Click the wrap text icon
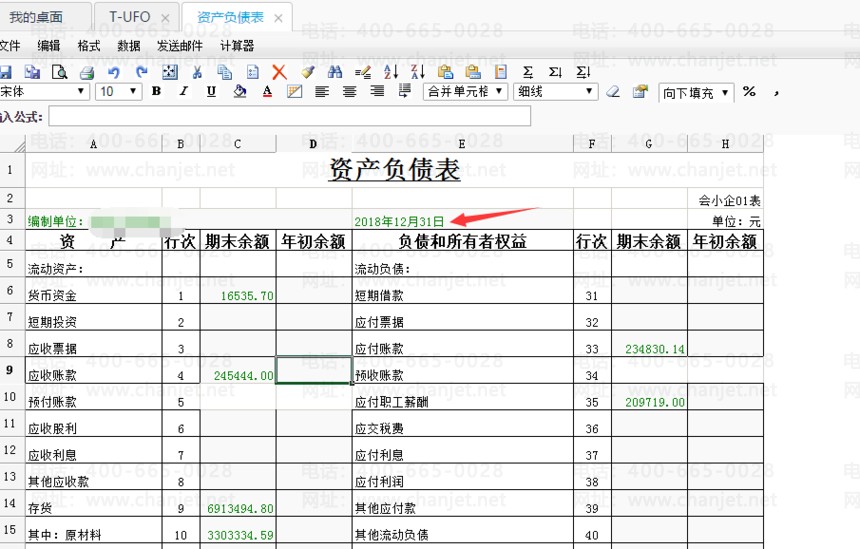Screen dimensions: 860x549 tap(404, 91)
